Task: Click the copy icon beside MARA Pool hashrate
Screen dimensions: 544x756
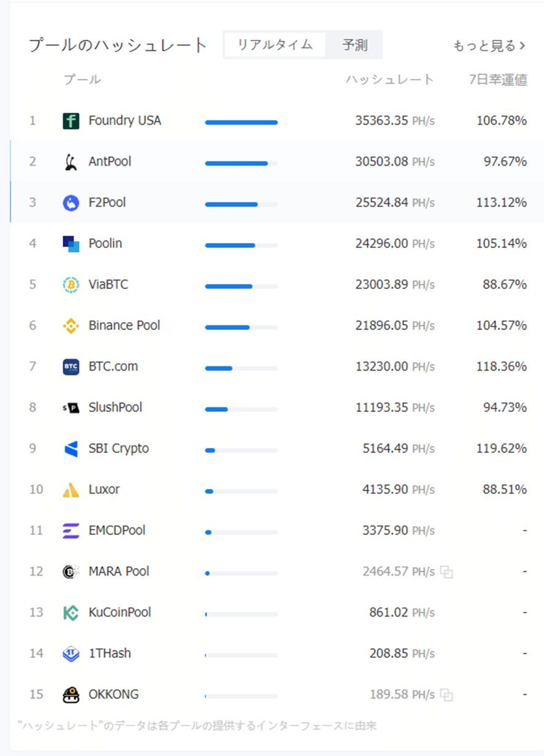Action: click(447, 573)
